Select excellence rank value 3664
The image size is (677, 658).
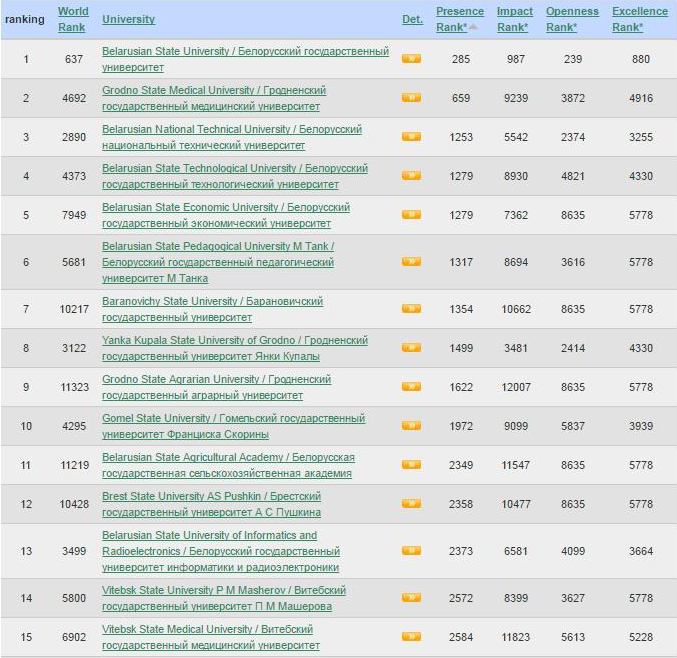[641, 551]
